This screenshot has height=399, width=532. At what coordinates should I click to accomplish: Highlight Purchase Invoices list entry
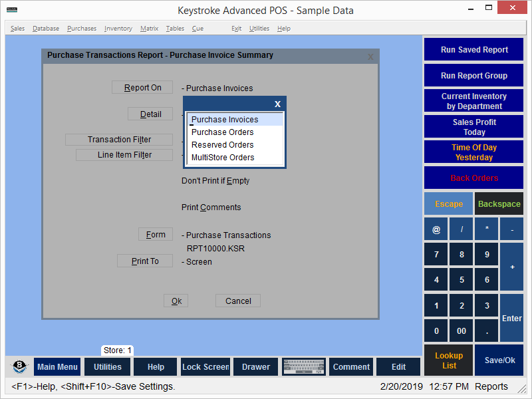pyautogui.click(x=225, y=120)
